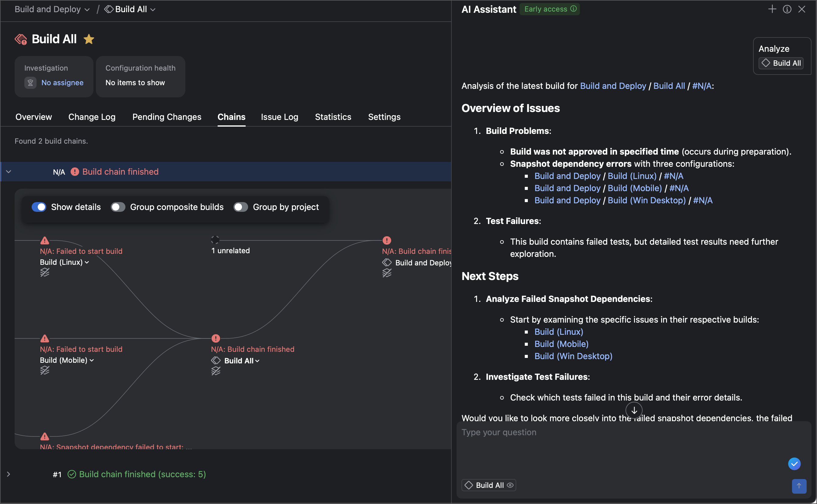
Task: Click the stacked layers icon under Build (Linux)
Action: (x=45, y=273)
